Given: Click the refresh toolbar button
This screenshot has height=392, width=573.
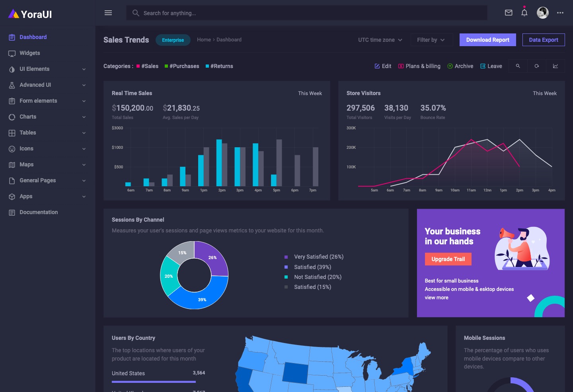Looking at the screenshot, I should [536, 66].
